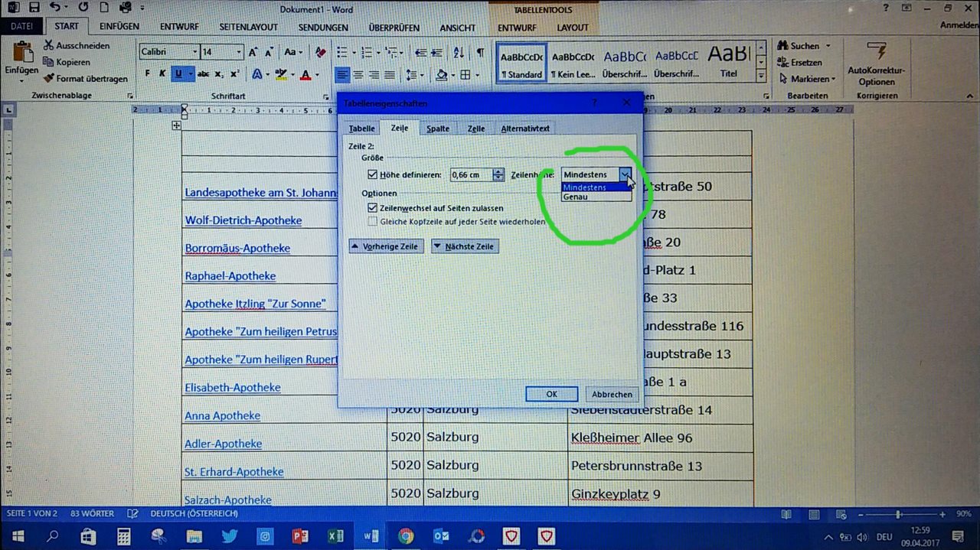Image resolution: width=980 pixels, height=550 pixels.
Task: Toggle underline with the U icon
Action: (x=178, y=74)
